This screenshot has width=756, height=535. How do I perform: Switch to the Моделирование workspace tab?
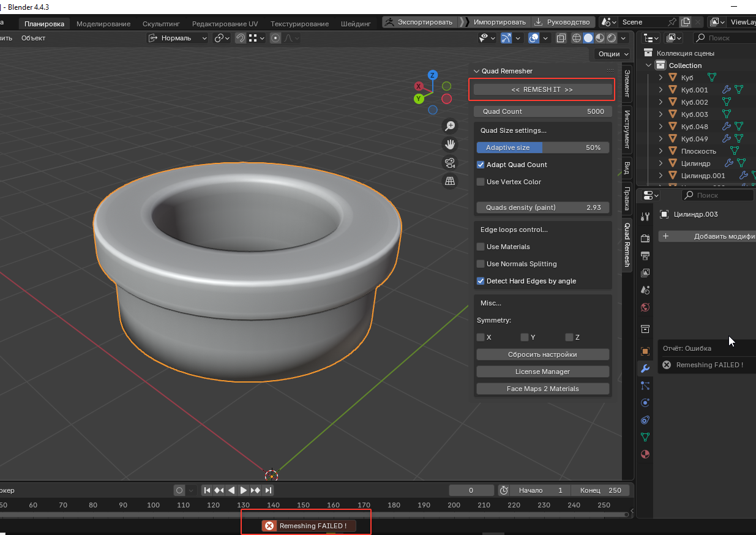tap(103, 24)
